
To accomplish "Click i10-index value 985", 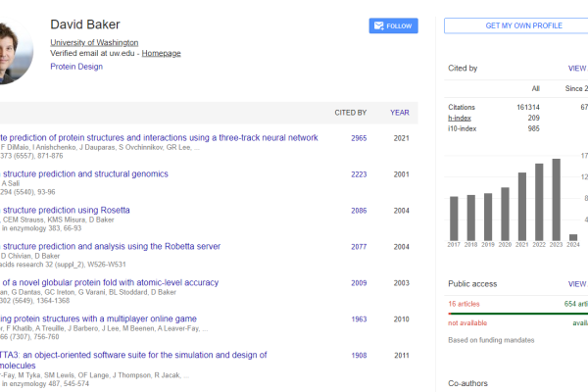I will pyautogui.click(x=534, y=128).
